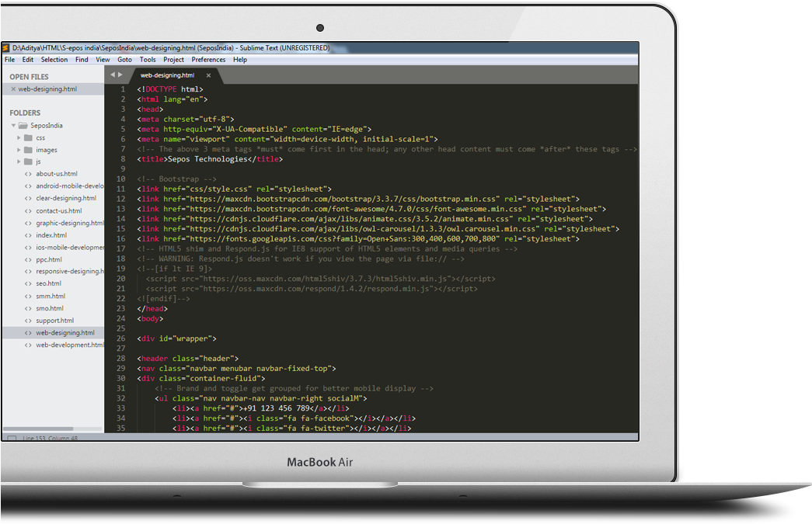Image resolution: width=812 pixels, height=524 pixels.
Task: Click the file icon beside support.html
Action: point(28,321)
